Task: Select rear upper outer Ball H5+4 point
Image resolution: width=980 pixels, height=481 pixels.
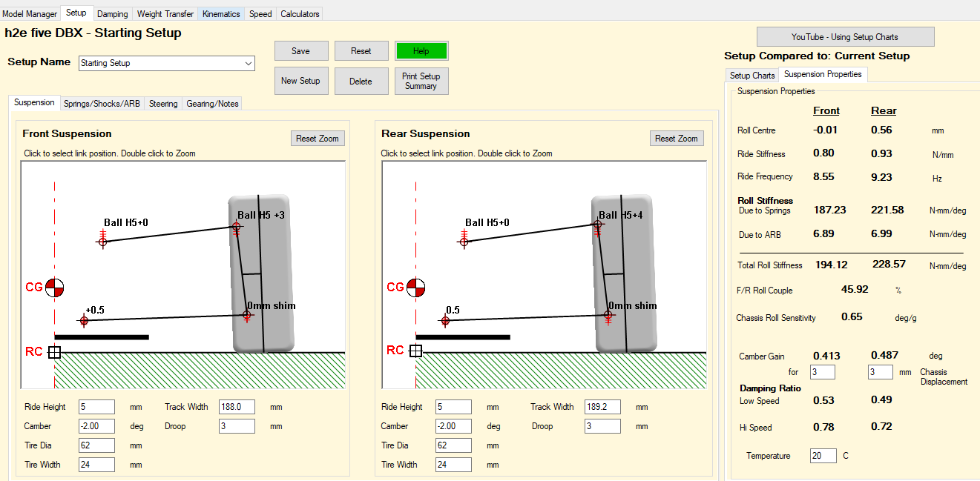Action: coord(597,225)
